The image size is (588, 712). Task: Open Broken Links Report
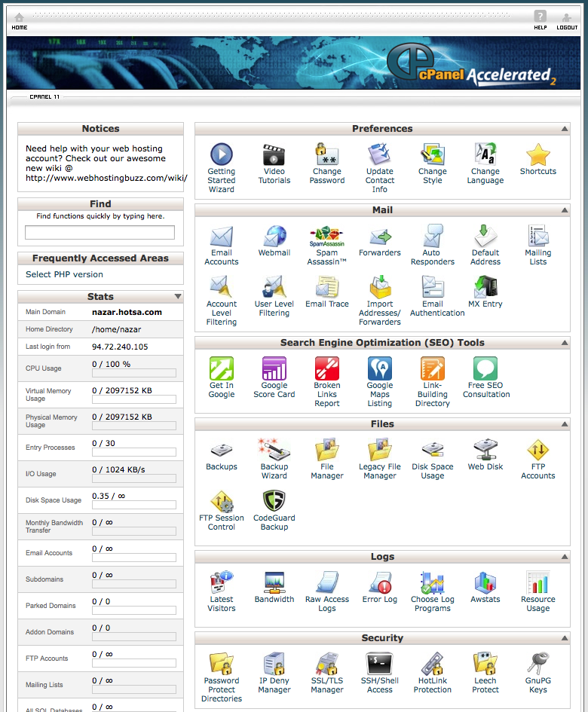[326, 368]
